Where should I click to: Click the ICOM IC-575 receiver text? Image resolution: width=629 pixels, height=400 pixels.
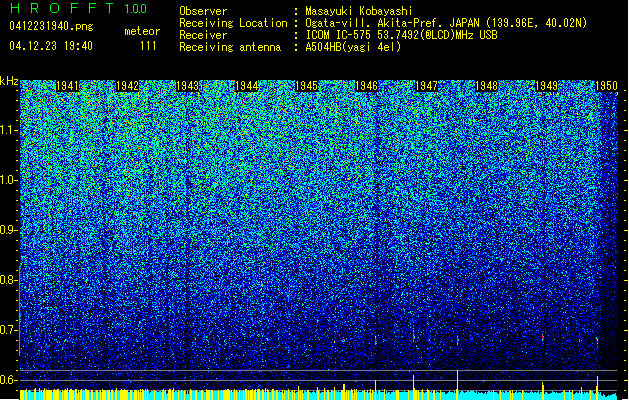[401, 35]
